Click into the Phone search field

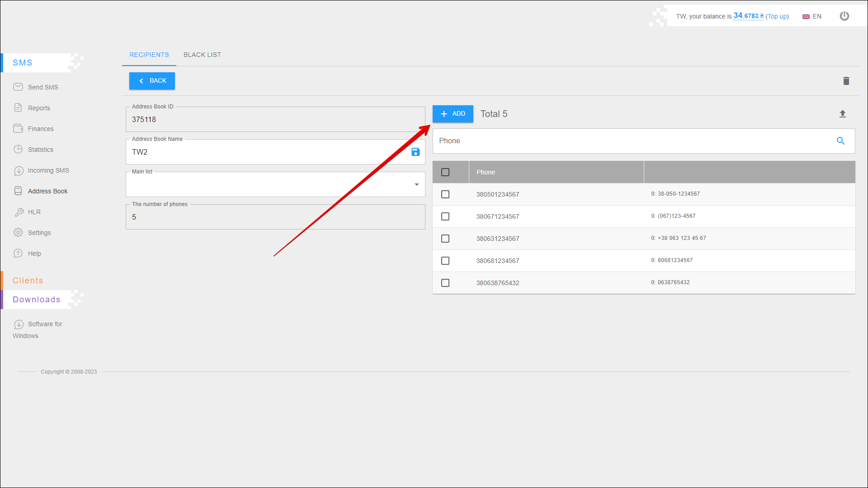click(633, 141)
